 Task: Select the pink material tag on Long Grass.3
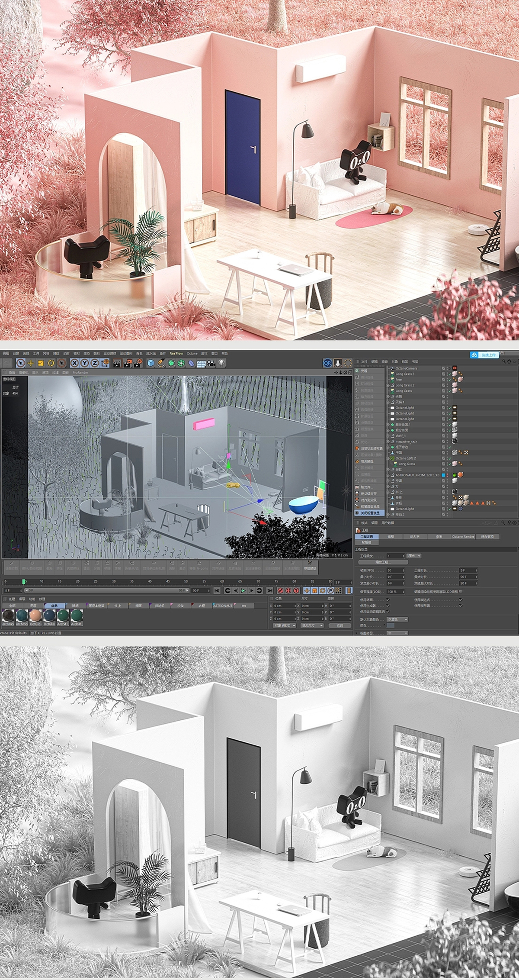click(455, 374)
